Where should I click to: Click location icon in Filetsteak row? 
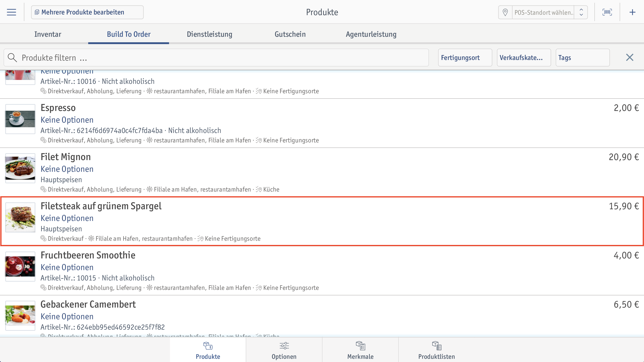click(91, 238)
